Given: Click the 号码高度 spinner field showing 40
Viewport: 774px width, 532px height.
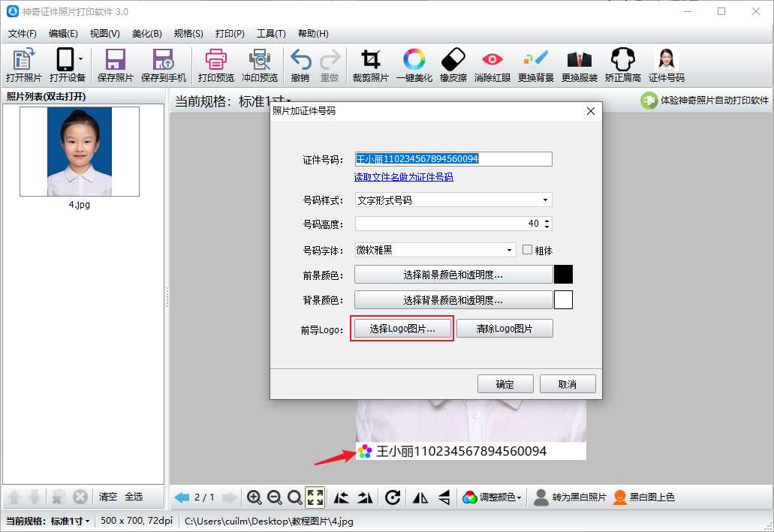Looking at the screenshot, I should point(453,224).
